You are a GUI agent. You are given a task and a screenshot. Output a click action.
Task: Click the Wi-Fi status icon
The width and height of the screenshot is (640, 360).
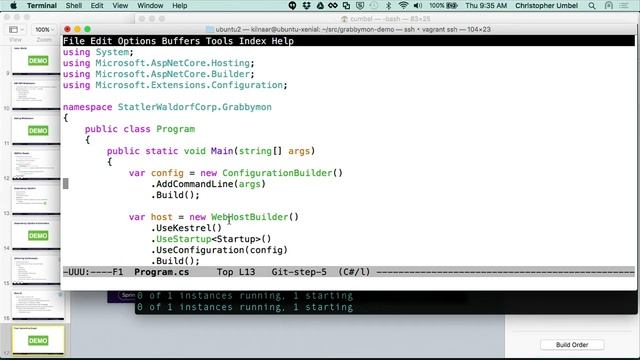[403, 6]
